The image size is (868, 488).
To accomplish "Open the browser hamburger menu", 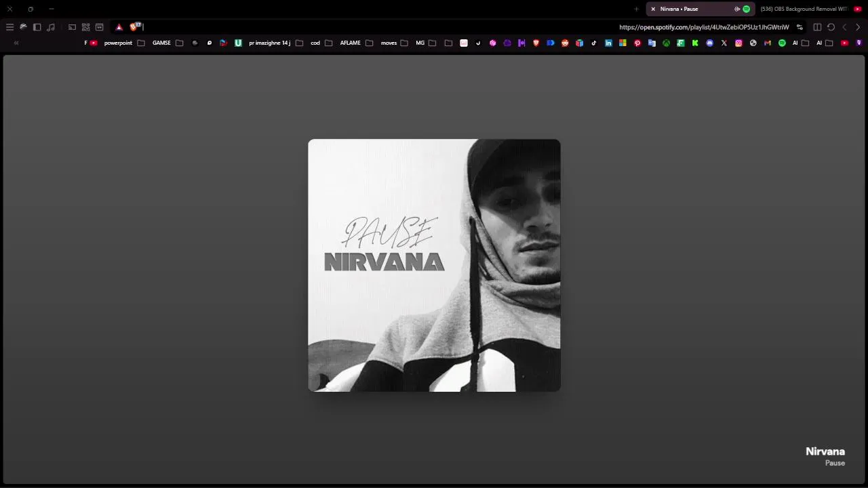I will [9, 27].
